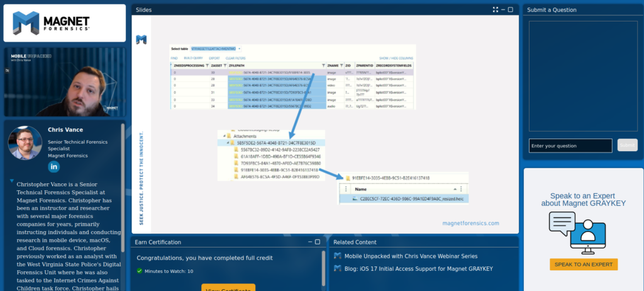Image resolution: width=644 pixels, height=291 pixels.
Task: Focus the Enter your question field
Action: tap(570, 145)
